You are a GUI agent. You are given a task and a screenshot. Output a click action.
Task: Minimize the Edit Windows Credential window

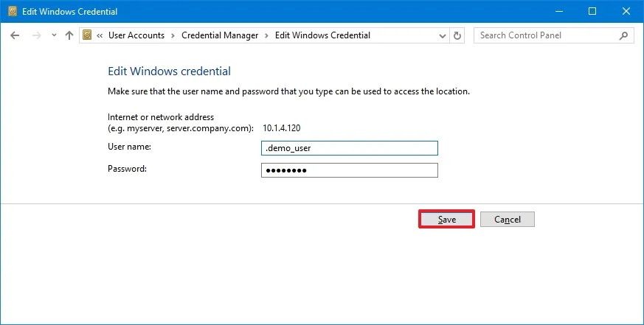[559, 11]
